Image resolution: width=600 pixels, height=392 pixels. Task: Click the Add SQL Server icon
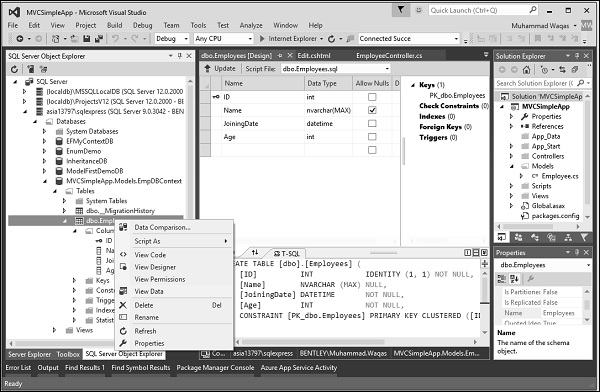point(31,69)
